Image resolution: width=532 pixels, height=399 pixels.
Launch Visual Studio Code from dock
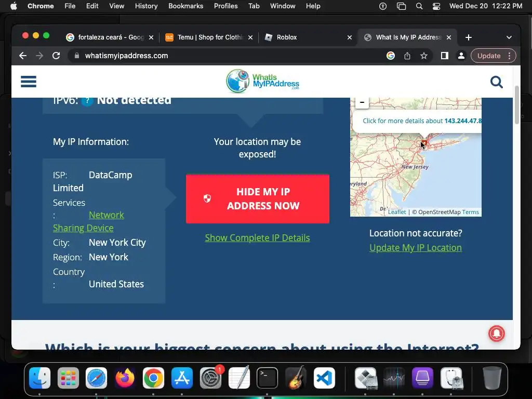pyautogui.click(x=324, y=378)
